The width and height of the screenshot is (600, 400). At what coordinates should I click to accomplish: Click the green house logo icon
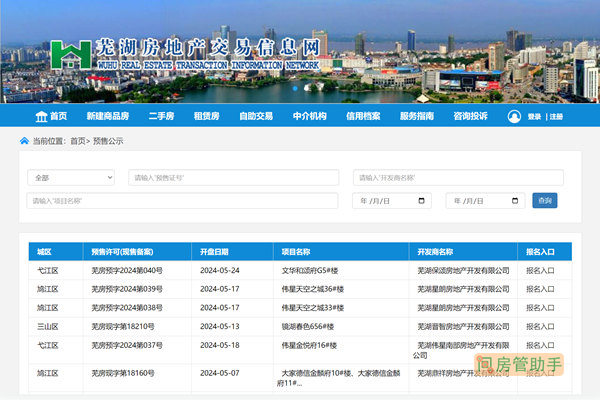click(x=71, y=55)
